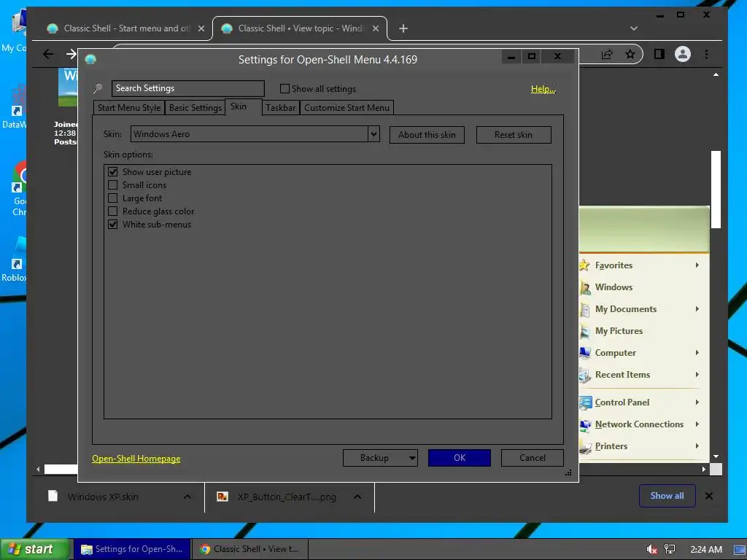
Task: Open Chrome tab search chevron
Action: (634, 28)
